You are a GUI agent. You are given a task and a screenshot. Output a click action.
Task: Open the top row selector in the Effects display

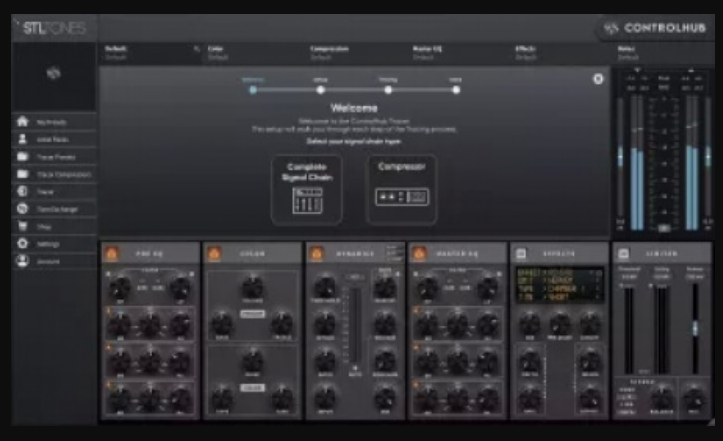559,272
